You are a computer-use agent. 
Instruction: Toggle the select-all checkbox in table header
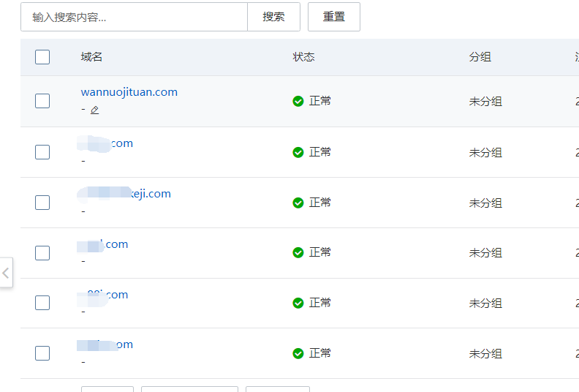[x=42, y=57]
